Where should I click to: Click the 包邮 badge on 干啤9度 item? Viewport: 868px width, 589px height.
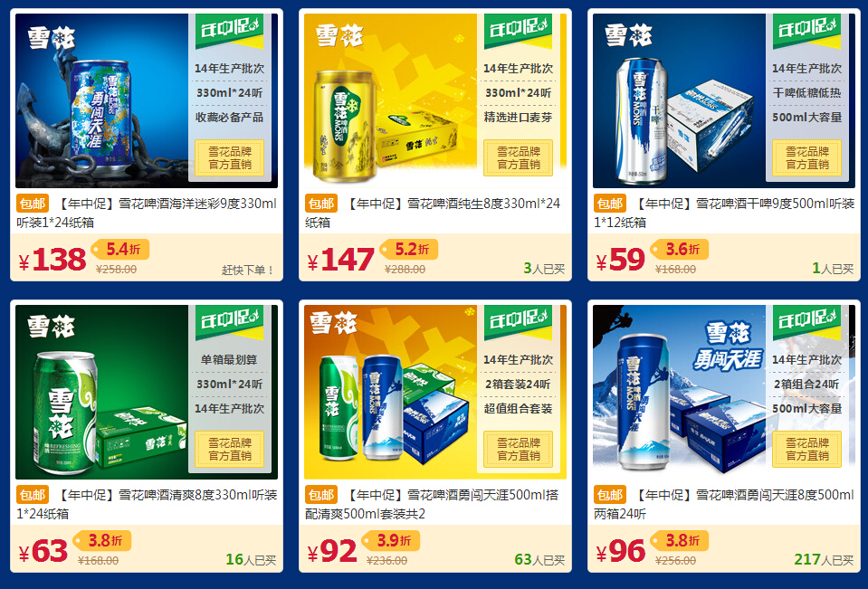pyautogui.click(x=610, y=204)
